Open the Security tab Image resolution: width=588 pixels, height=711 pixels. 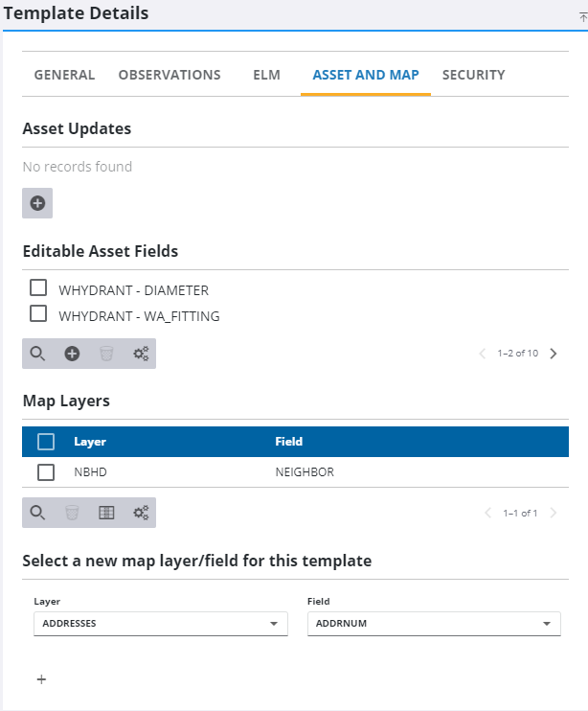[473, 75]
